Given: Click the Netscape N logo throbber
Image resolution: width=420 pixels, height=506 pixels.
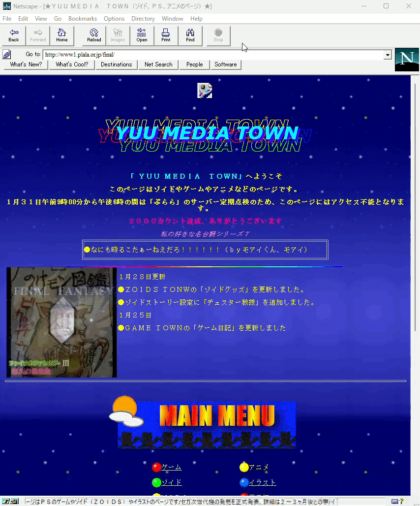Looking at the screenshot, I should pyautogui.click(x=407, y=59).
